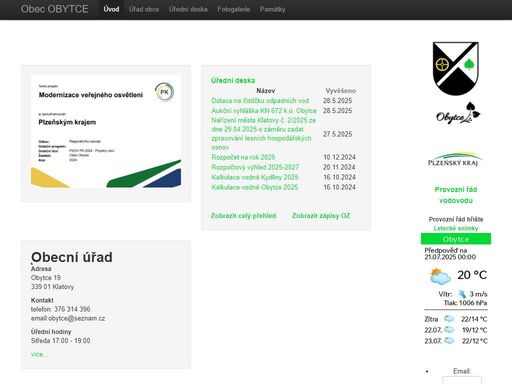Open the Rozpočet na rok 2025 document
Image resolution: width=512 pixels, height=384 pixels.
(x=243, y=157)
